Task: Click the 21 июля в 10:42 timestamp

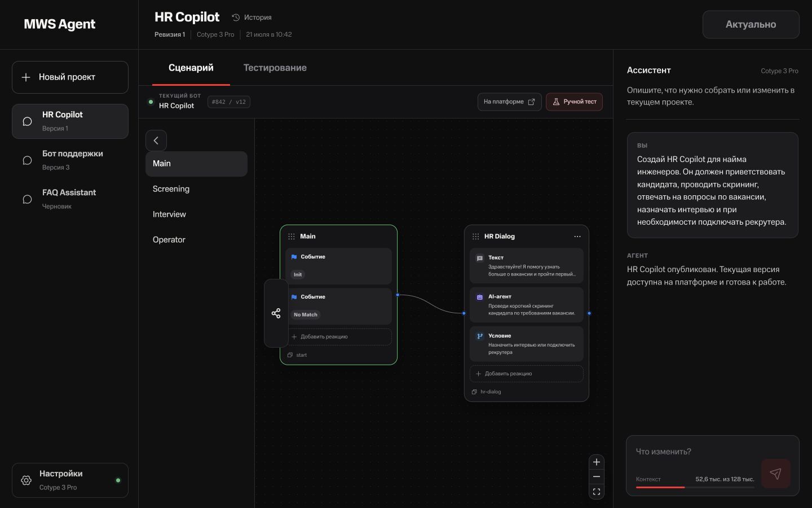Action: (269, 34)
